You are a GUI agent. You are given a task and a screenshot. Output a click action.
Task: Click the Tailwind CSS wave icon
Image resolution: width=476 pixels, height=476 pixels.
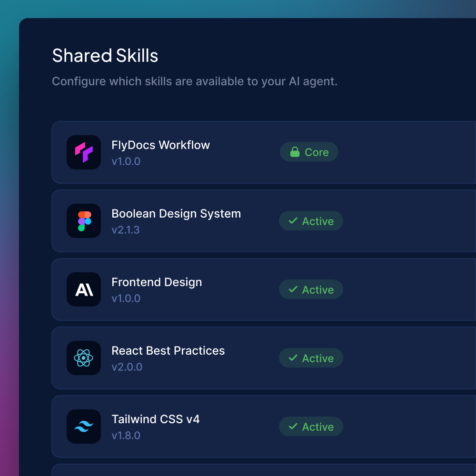tap(84, 426)
